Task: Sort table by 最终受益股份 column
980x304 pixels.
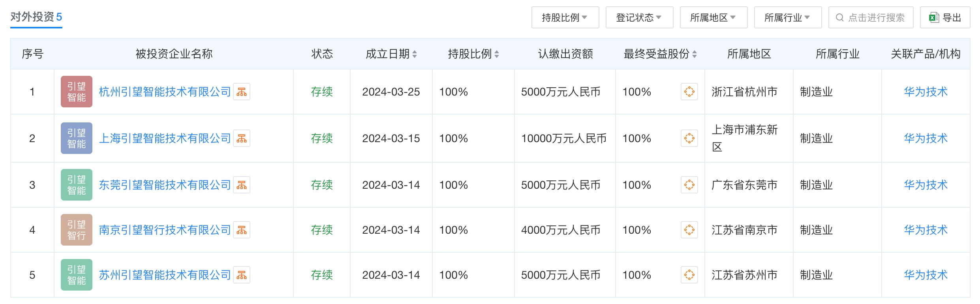Action: click(660, 54)
